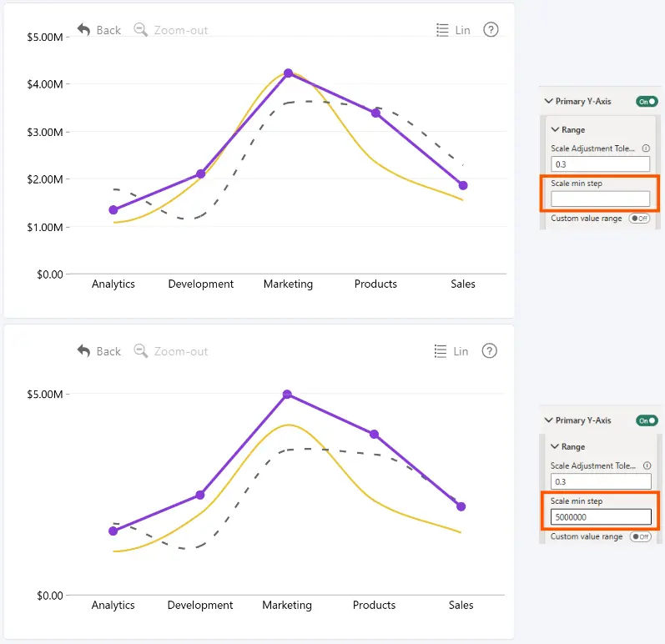Image resolution: width=665 pixels, height=644 pixels.
Task: Click Products axis label in top chart
Action: click(375, 284)
